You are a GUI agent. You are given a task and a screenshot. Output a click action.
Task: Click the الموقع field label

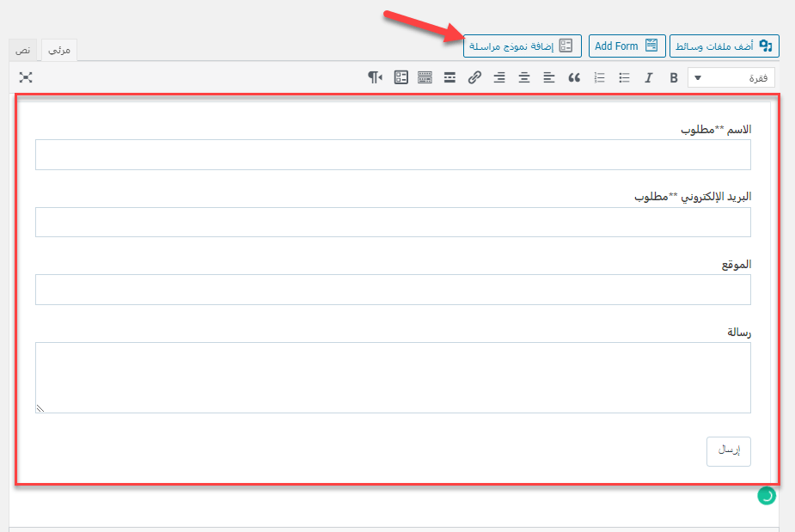(x=737, y=265)
